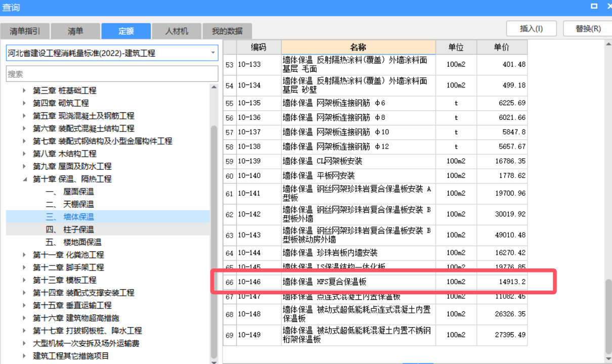The height and width of the screenshot is (364, 612).
Task: Open the 我的数据 tab
Action: point(227,31)
